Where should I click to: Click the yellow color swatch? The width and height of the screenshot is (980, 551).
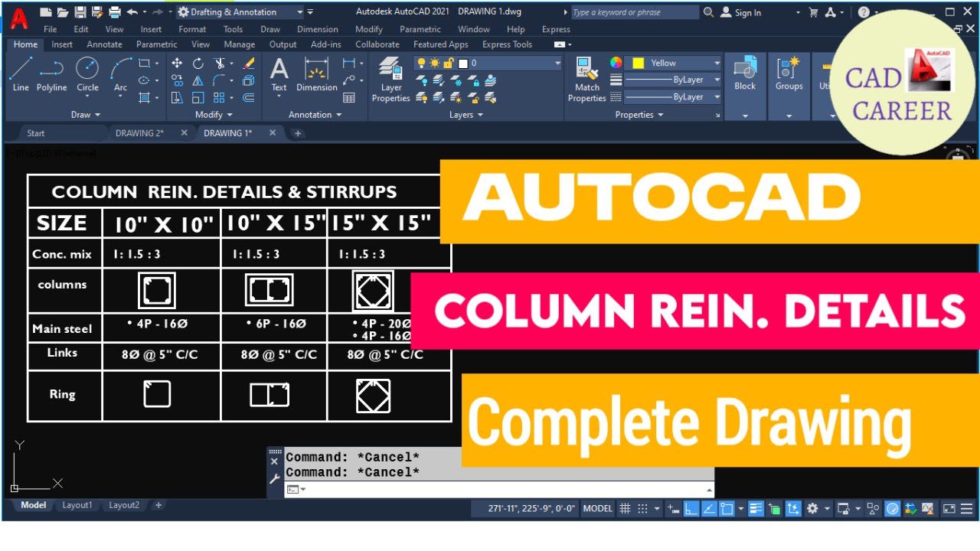click(x=638, y=64)
